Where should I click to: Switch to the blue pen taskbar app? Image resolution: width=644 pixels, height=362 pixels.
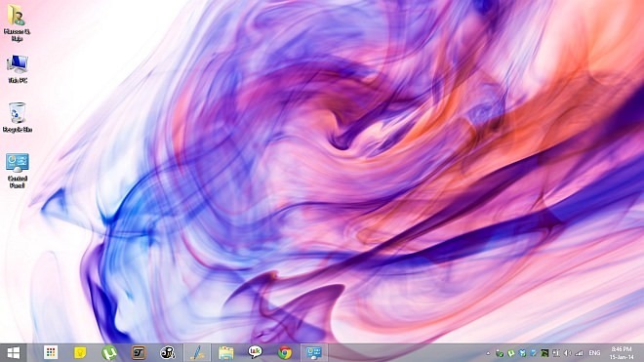[x=197, y=352]
